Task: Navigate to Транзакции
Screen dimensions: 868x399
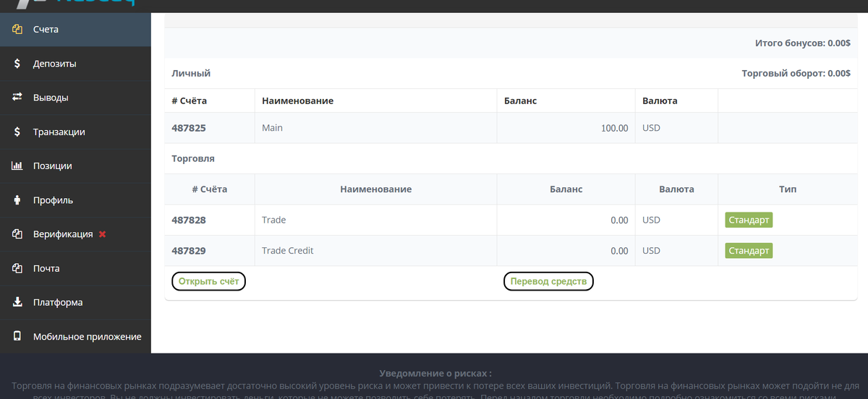Action: tap(75, 132)
